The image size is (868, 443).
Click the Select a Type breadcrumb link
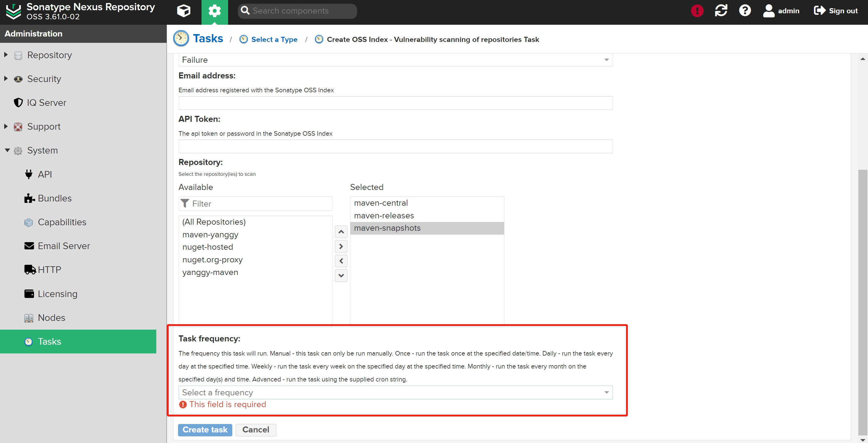274,40
